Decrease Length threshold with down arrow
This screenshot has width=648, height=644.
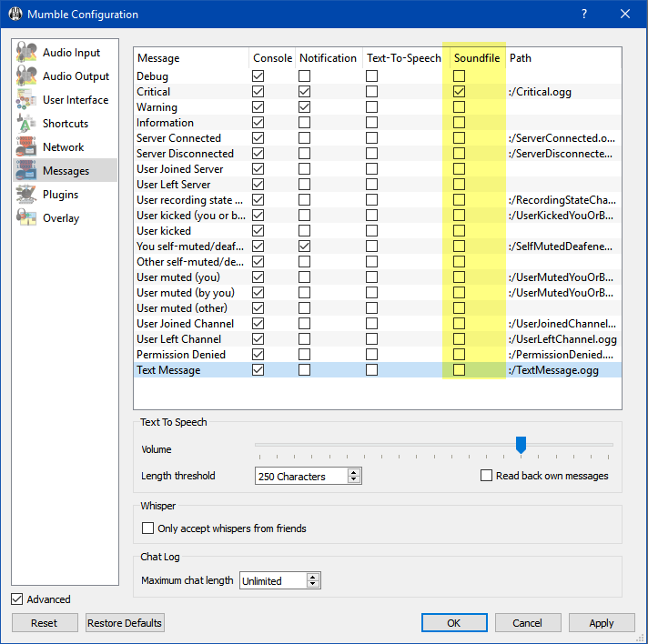click(354, 479)
